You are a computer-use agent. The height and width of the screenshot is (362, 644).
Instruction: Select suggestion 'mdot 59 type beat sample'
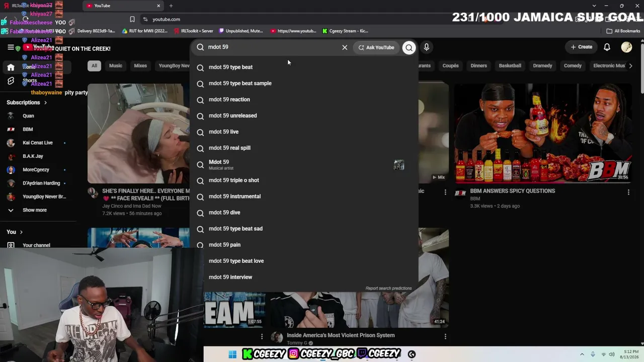pos(304,83)
